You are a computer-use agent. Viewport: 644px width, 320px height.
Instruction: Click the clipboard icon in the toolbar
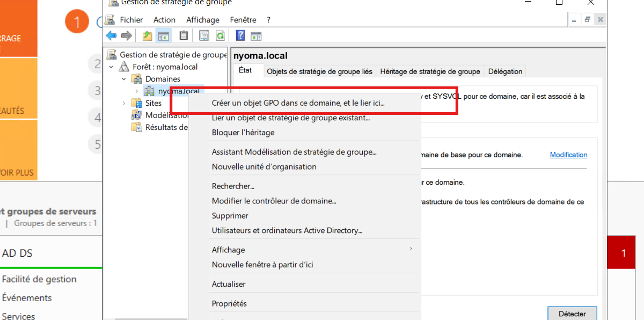[x=184, y=36]
